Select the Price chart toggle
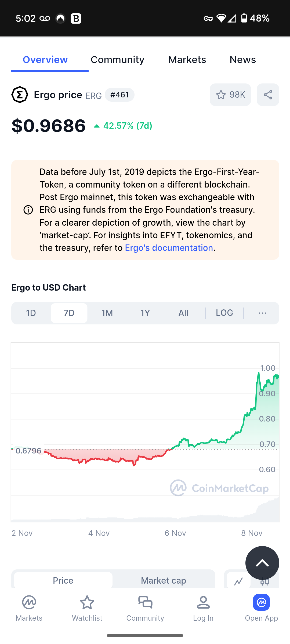 click(x=63, y=581)
